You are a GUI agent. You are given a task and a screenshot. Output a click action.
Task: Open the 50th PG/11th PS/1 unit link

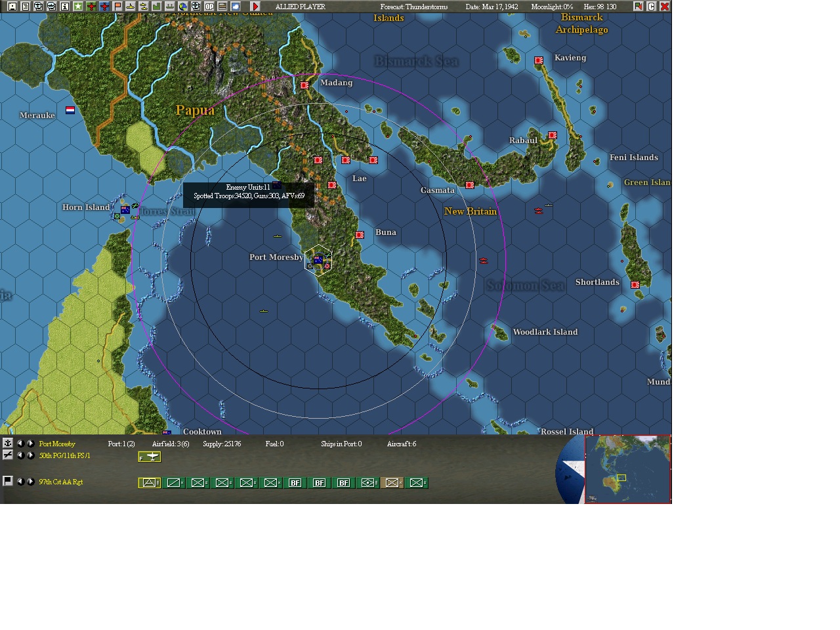(x=64, y=456)
